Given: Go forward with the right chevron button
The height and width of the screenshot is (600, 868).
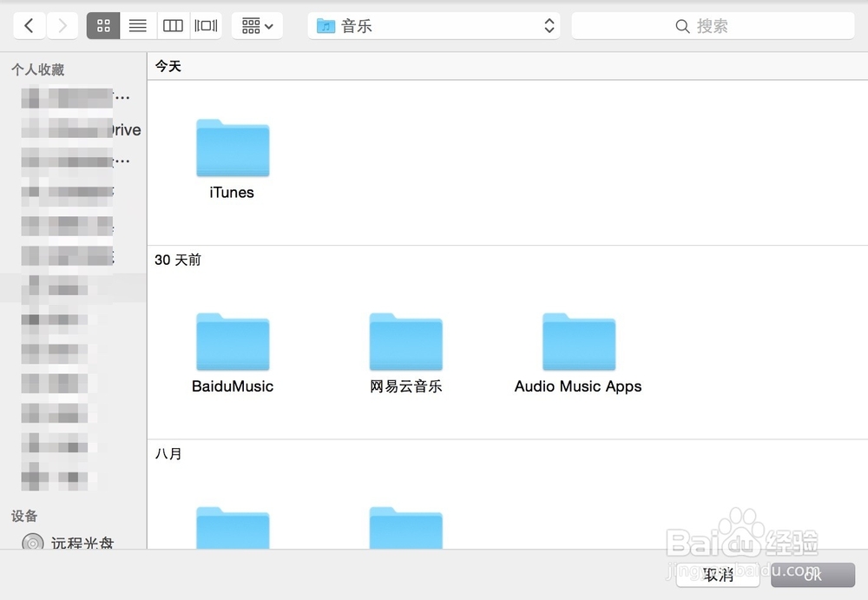Looking at the screenshot, I should (62, 25).
